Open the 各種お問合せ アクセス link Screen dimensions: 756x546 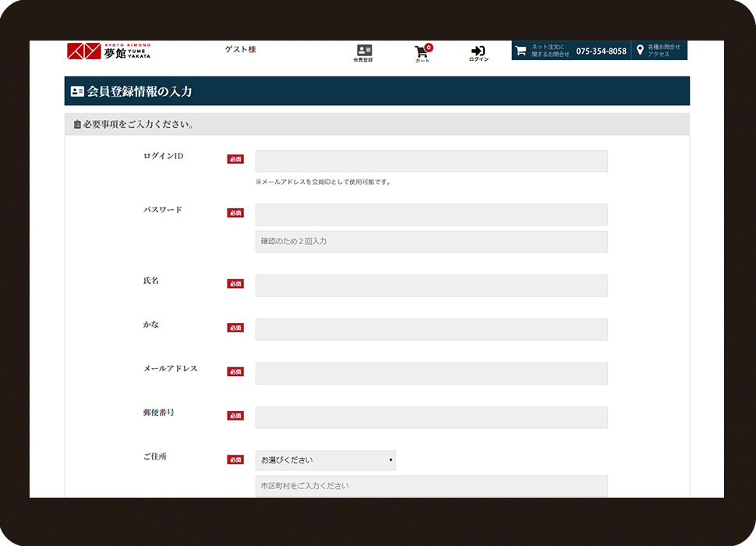[663, 51]
